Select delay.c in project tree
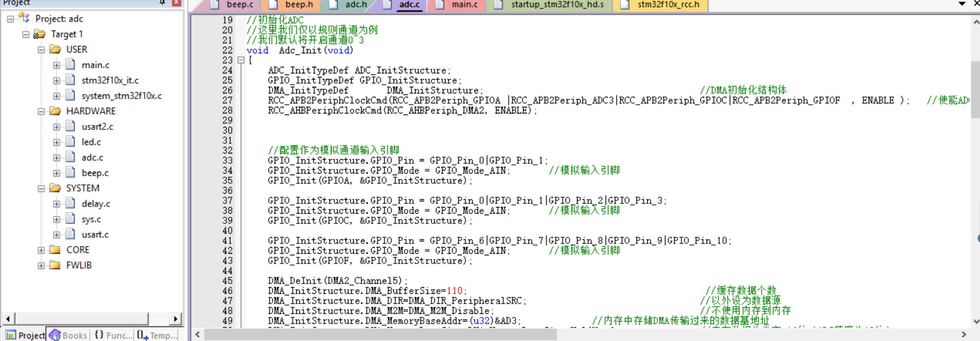The image size is (980, 341). click(96, 203)
